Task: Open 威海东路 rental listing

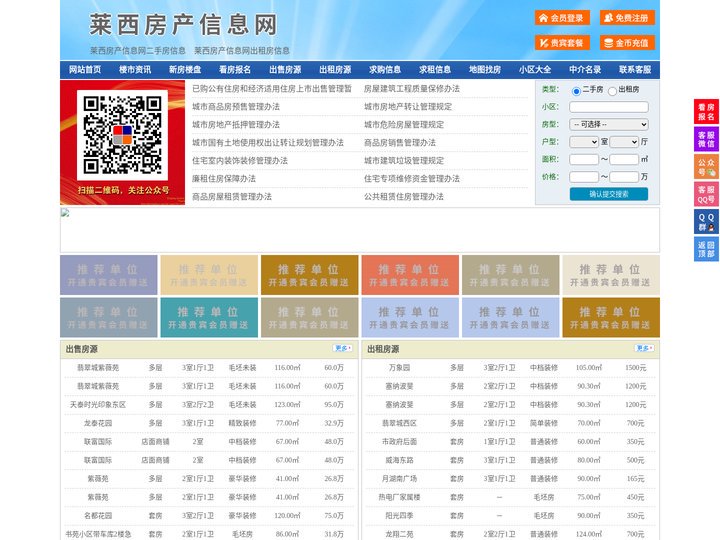Action: (399, 460)
